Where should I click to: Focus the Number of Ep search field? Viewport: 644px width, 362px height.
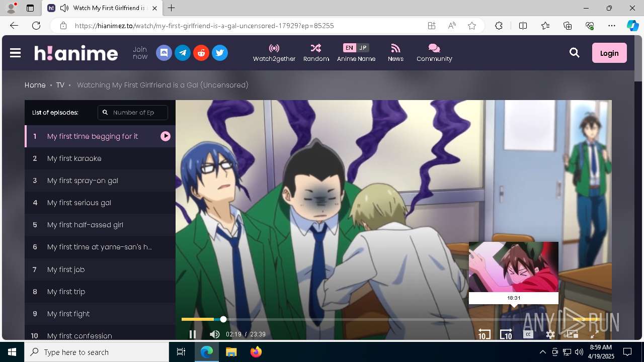133,113
